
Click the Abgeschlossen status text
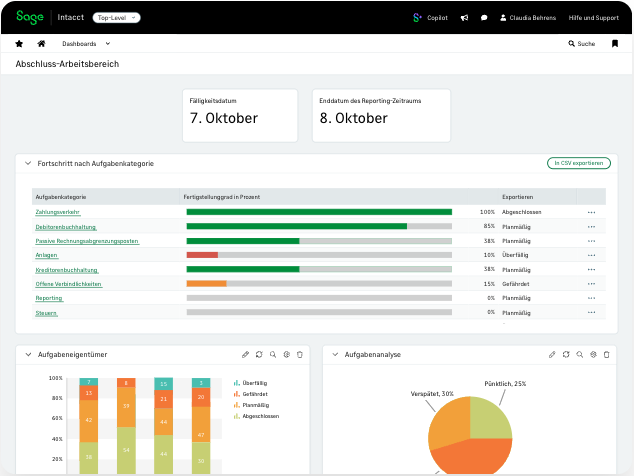(x=522, y=212)
